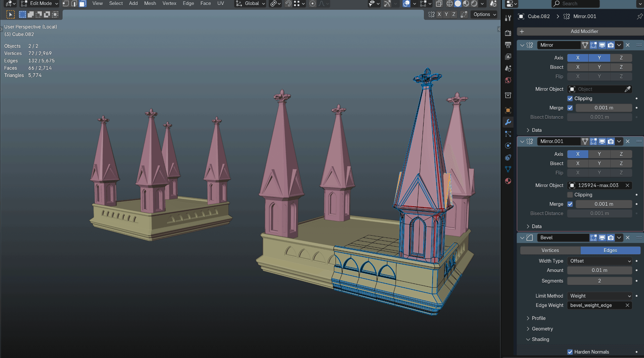Set selection mode to new selection
644x358 pixels.
[23, 14]
